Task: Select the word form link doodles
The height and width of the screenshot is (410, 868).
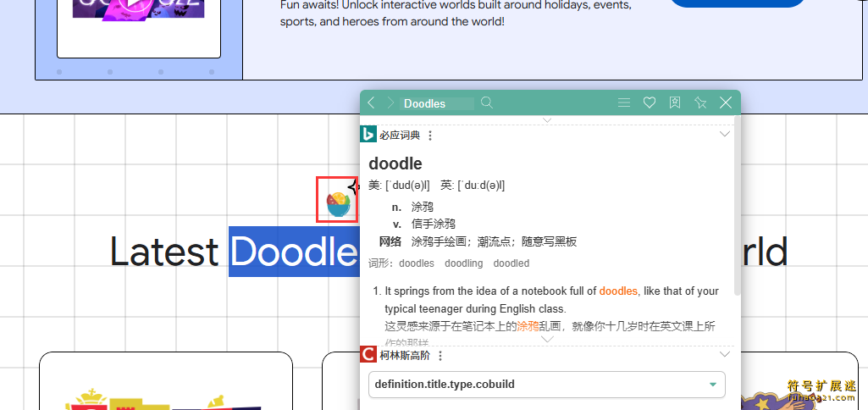Action: pos(417,263)
